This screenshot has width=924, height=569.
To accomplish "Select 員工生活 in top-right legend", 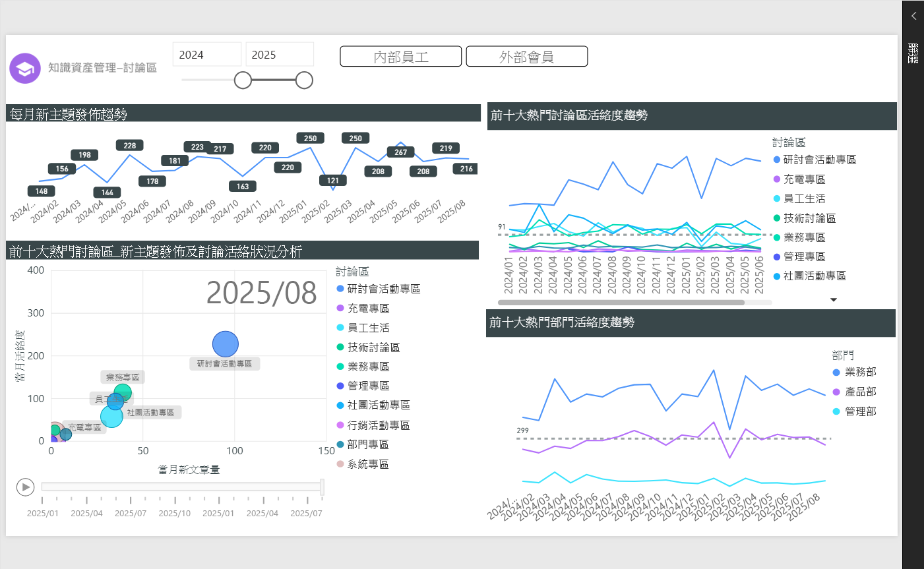I will pos(799,198).
